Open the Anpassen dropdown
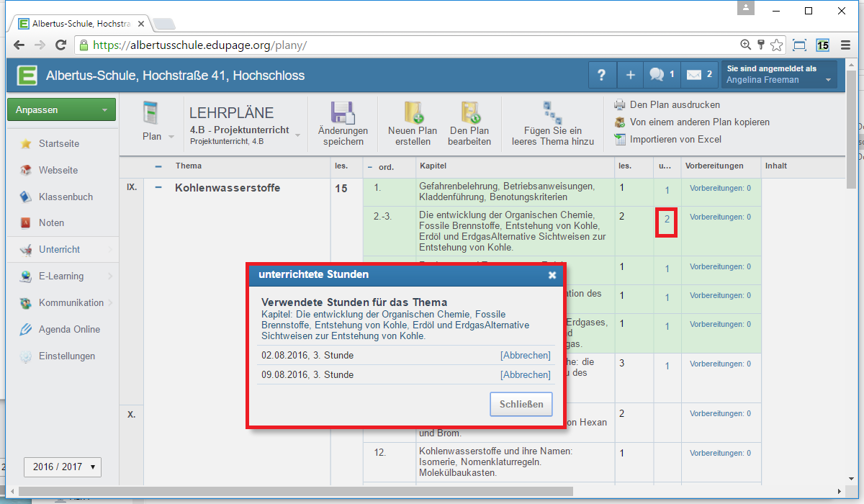Viewport: 864px width, 504px height. pos(61,110)
